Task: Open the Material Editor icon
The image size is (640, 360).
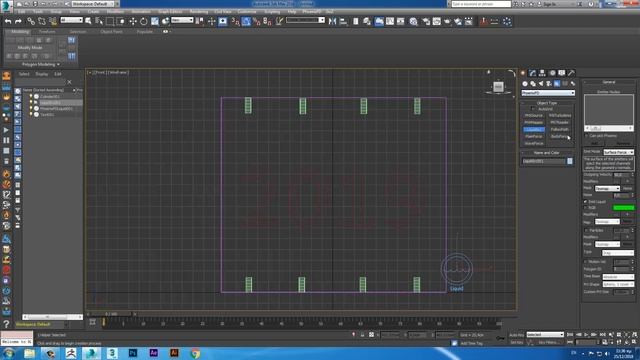Action: [413, 21]
